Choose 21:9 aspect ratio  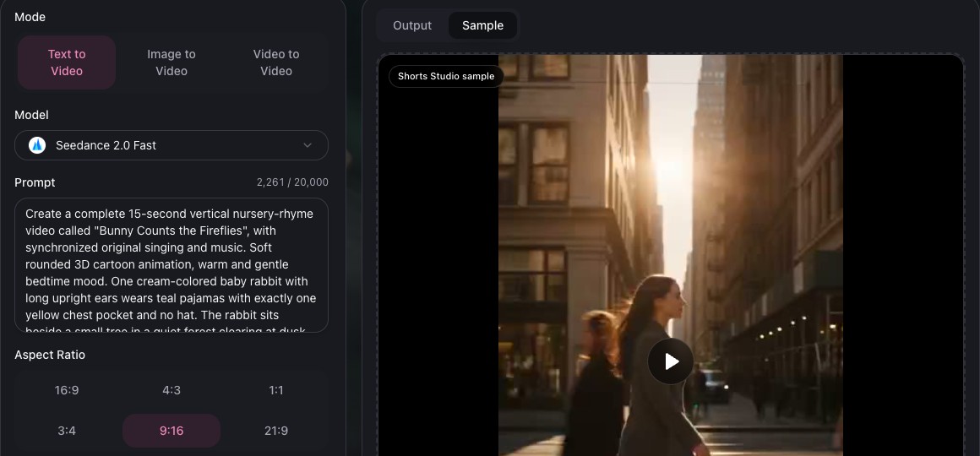(275, 431)
